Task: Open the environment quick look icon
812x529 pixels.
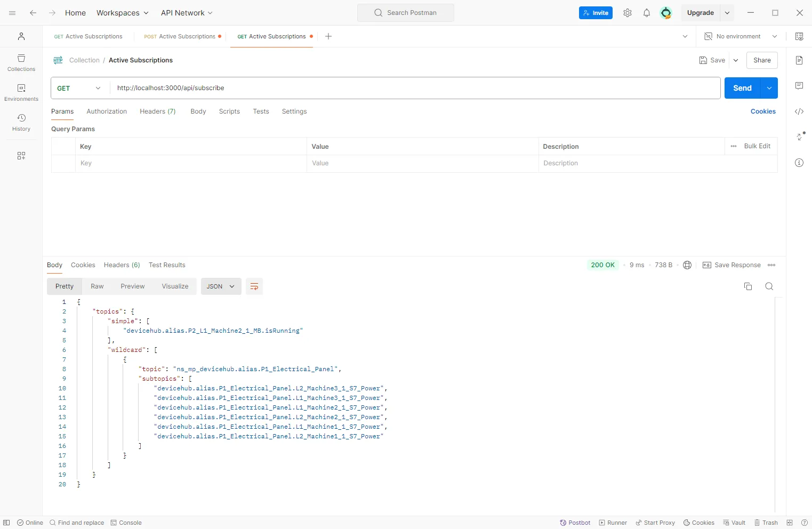Action: (799, 36)
